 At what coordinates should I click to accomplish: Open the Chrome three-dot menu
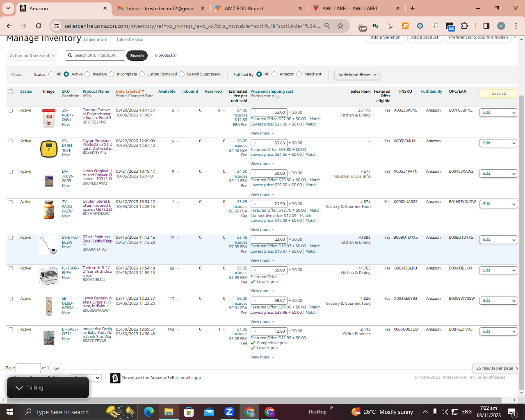(516, 26)
